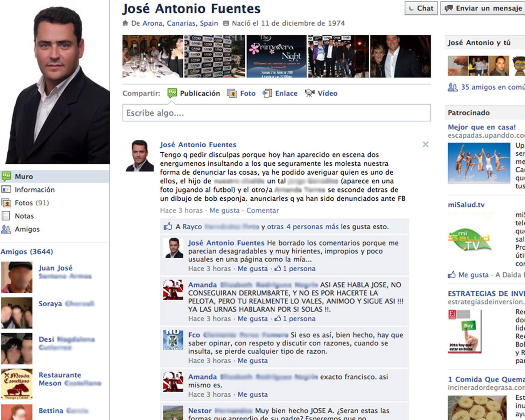Open the Muro tab in sidebar
This screenshot has height=420, width=525.
click(24, 177)
